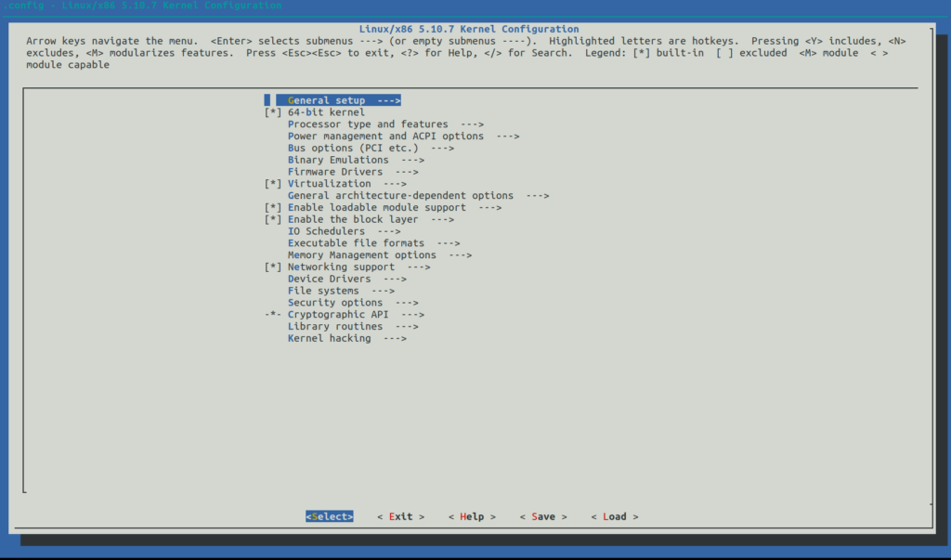Open Library routines submenu
Image resolution: width=951 pixels, height=560 pixels.
(353, 326)
